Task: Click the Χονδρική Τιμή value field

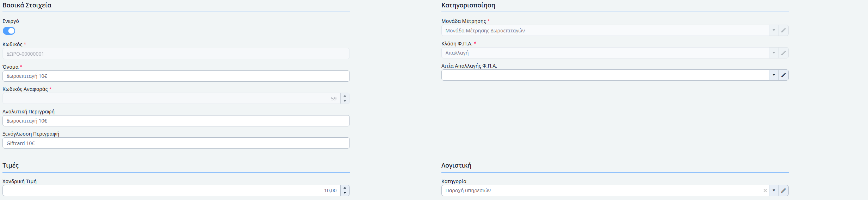Action: click(x=171, y=190)
